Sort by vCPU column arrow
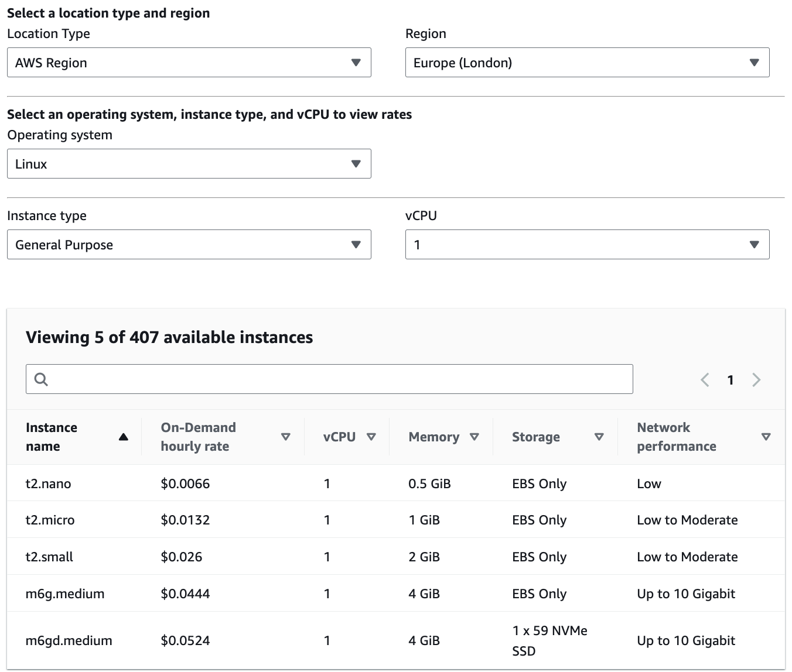The width and height of the screenshot is (792, 672). [371, 437]
